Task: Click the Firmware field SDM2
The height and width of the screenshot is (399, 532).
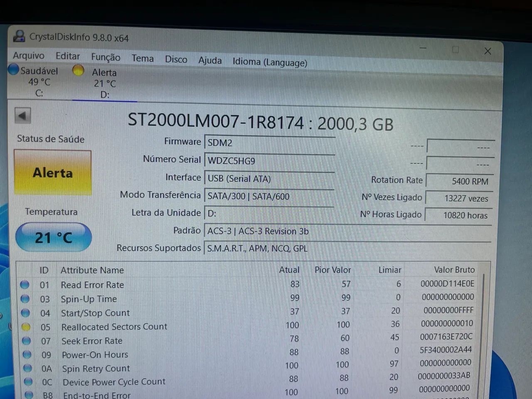Action: (269, 143)
